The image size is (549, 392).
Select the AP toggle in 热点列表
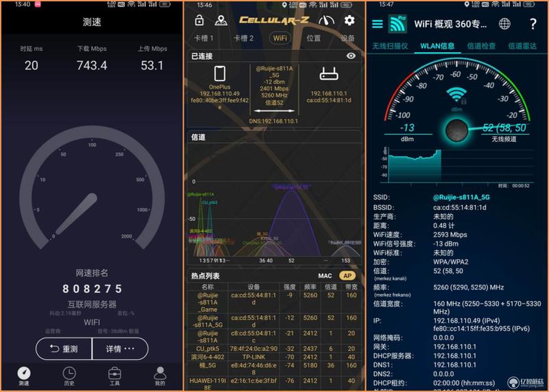click(347, 276)
